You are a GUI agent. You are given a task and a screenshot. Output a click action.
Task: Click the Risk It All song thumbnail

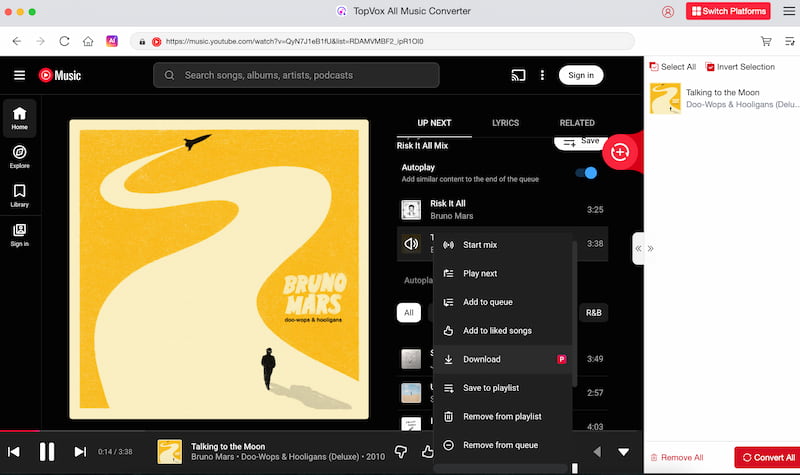(x=411, y=210)
